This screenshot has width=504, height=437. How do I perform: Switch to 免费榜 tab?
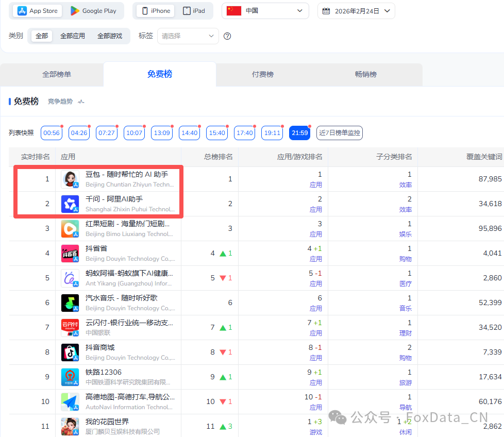(x=160, y=74)
